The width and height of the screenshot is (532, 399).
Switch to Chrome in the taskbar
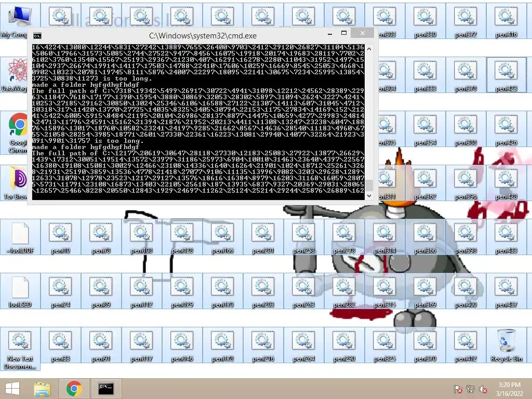coord(74,389)
